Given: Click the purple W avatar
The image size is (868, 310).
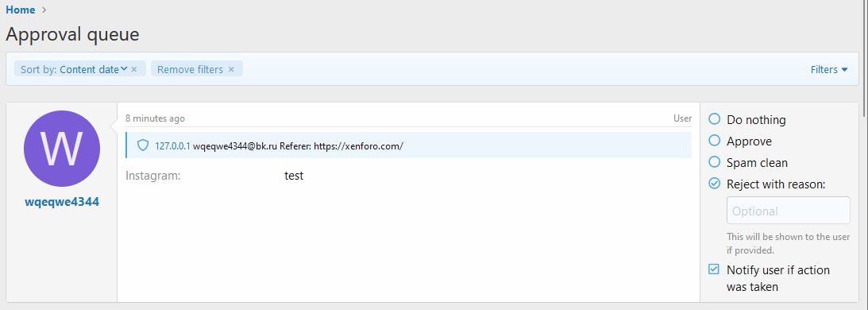Looking at the screenshot, I should click(62, 149).
